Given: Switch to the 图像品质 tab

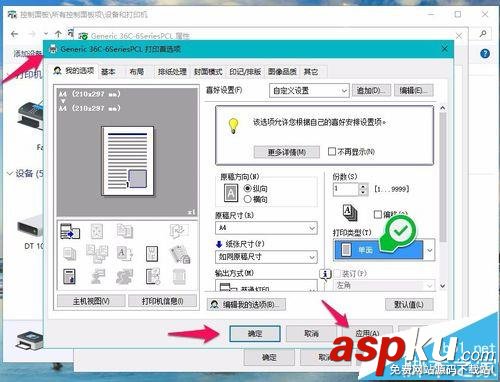Looking at the screenshot, I should click(282, 72).
